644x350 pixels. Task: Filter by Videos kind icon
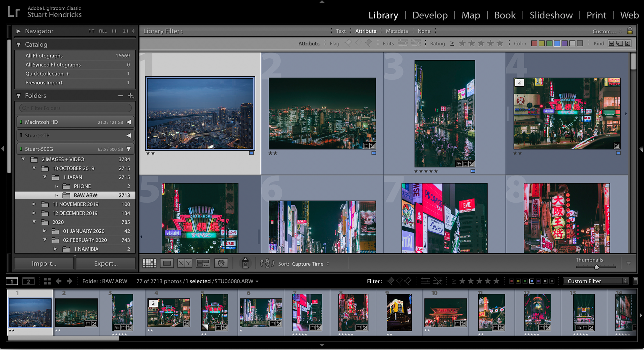pos(628,43)
